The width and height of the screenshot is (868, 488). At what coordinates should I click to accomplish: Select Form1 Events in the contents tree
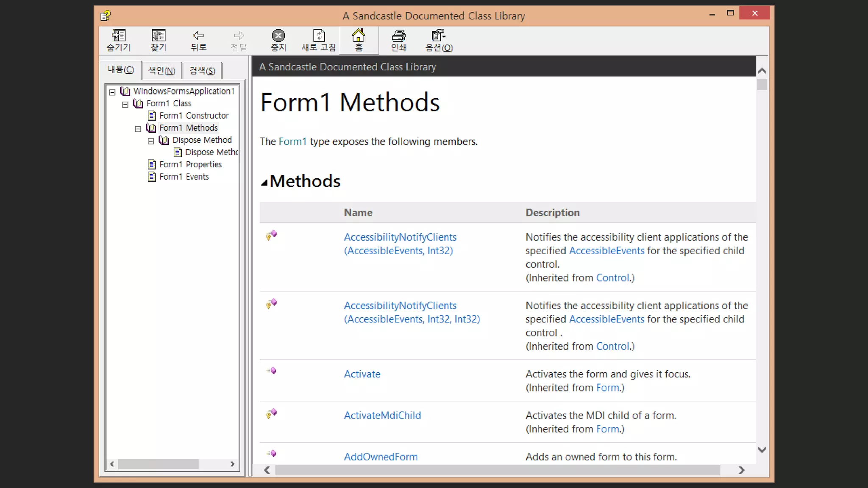tap(184, 177)
